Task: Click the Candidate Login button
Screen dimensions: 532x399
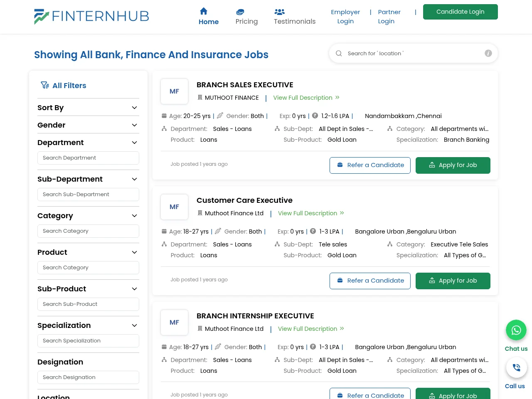Action: click(461, 12)
